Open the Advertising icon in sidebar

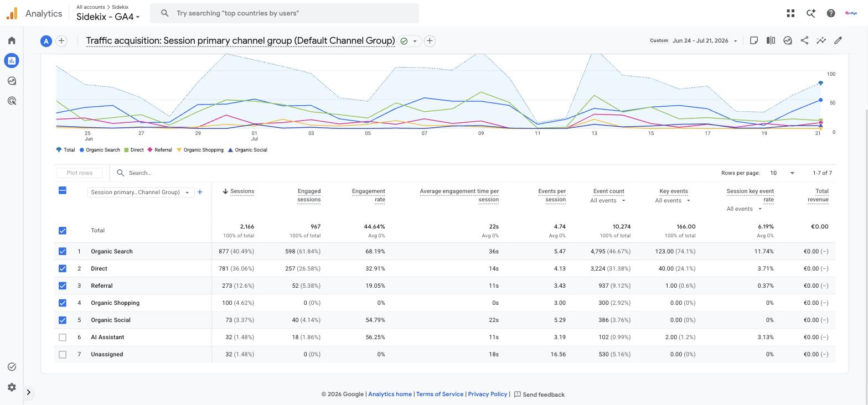coord(12,101)
